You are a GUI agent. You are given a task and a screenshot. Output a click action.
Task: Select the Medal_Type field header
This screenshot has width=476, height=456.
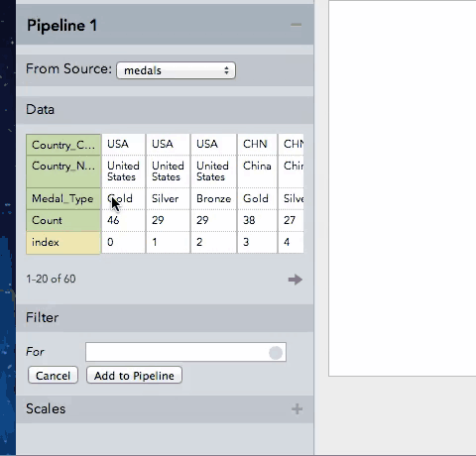pos(63,198)
